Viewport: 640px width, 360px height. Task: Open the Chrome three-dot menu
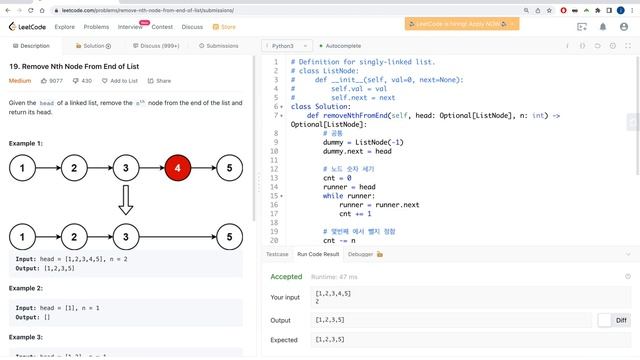point(632,10)
